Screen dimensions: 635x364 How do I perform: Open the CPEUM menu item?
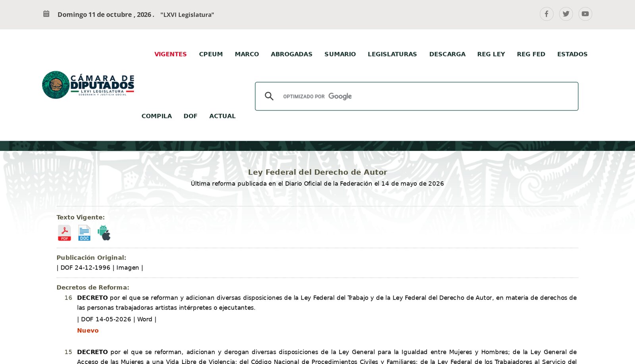211,54
